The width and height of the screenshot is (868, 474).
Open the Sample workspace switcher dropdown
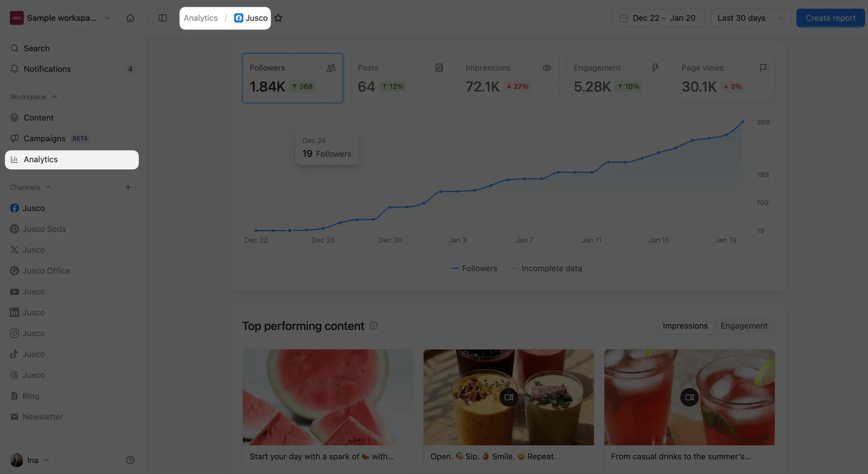(61, 18)
